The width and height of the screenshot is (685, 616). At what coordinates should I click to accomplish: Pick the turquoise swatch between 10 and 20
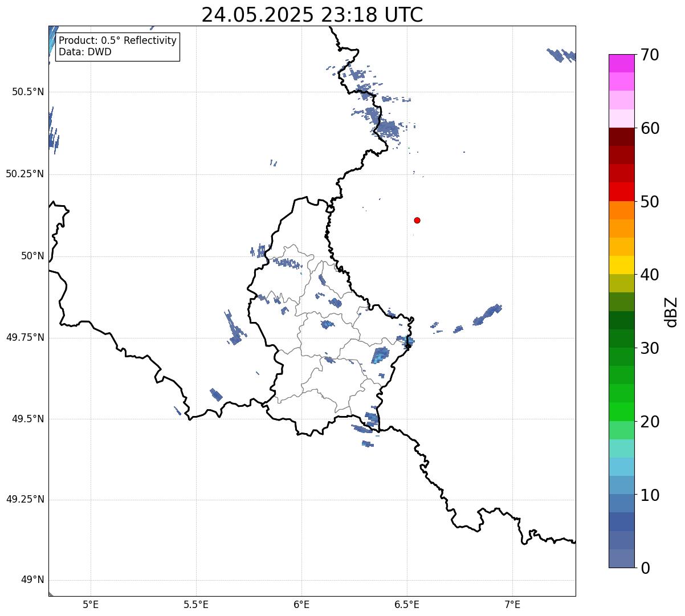621,448
